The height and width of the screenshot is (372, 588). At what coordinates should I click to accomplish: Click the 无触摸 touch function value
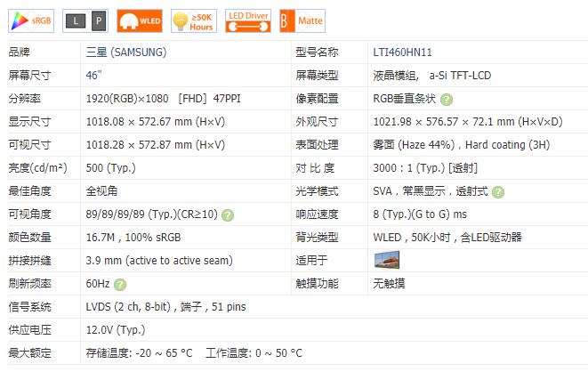(390, 284)
